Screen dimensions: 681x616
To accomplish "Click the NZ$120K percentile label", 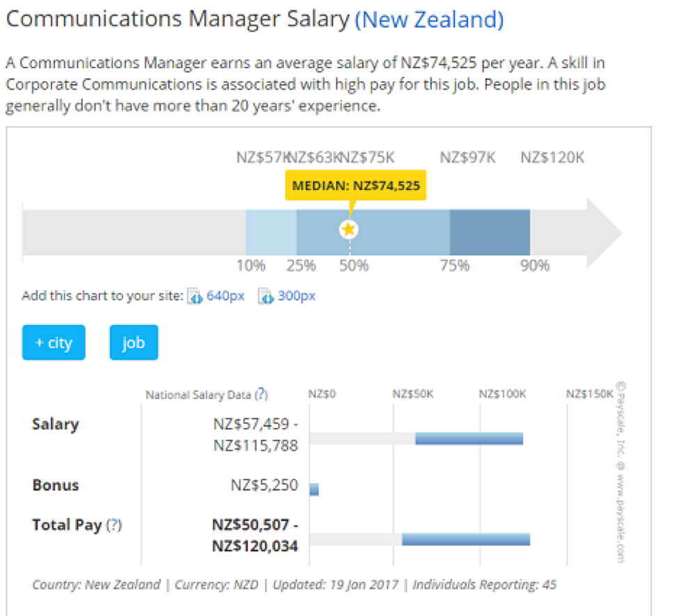I will point(552,157).
